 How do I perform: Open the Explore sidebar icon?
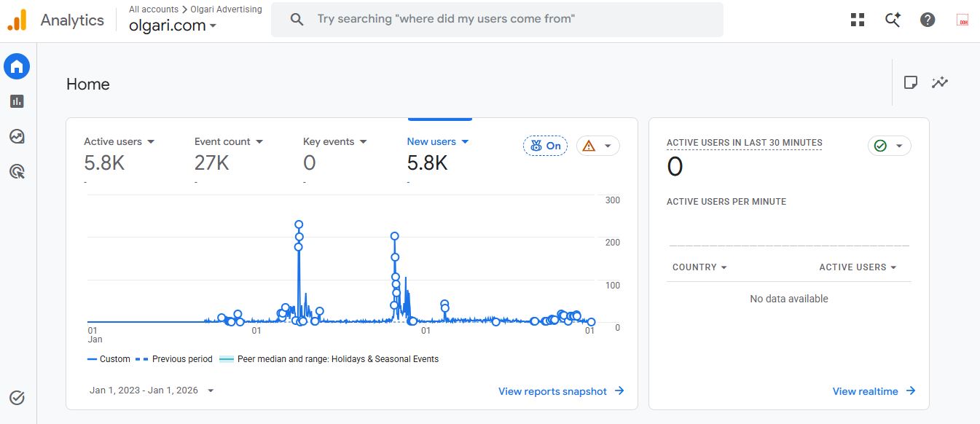coord(17,136)
